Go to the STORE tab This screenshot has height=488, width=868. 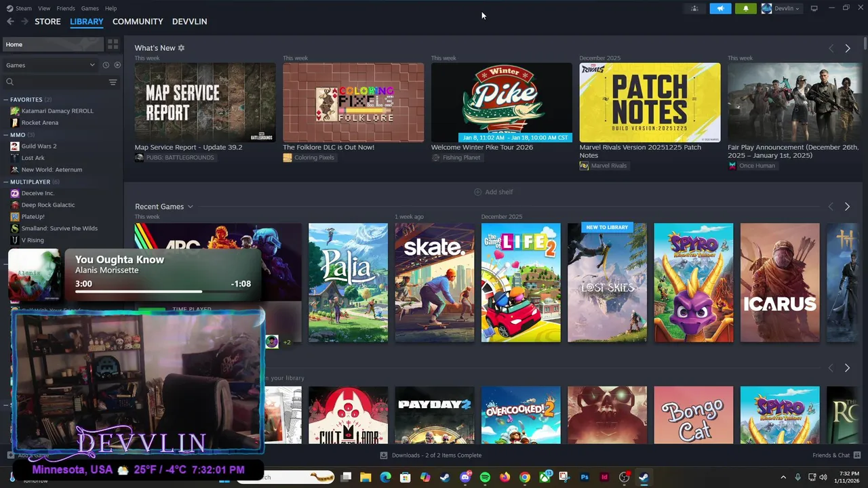tap(47, 22)
